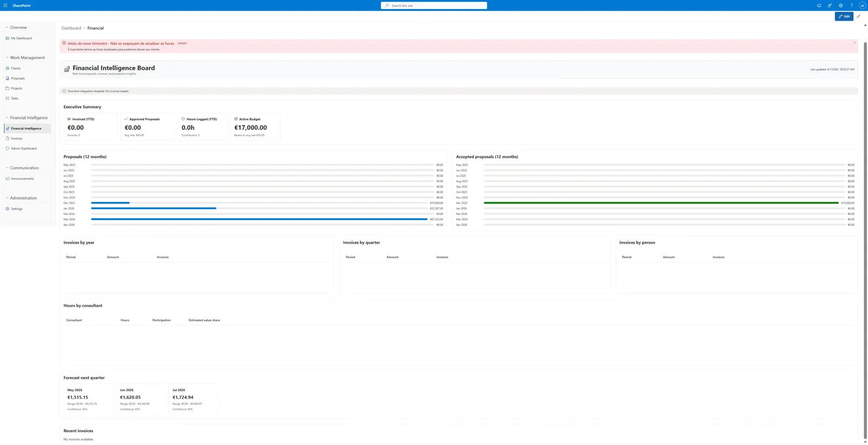This screenshot has width=868, height=445.
Task: Collapse the Administration sidebar section
Action: click(x=7, y=198)
